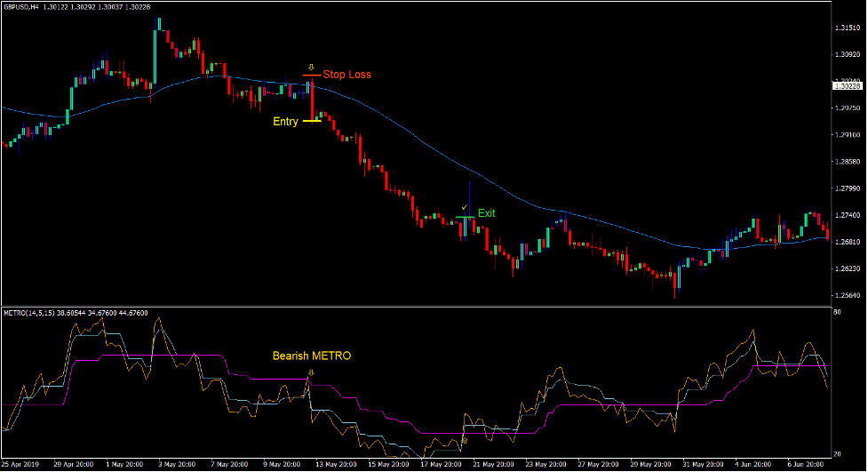Select the Exit text label
The width and height of the screenshot is (868, 472).
tap(487, 213)
